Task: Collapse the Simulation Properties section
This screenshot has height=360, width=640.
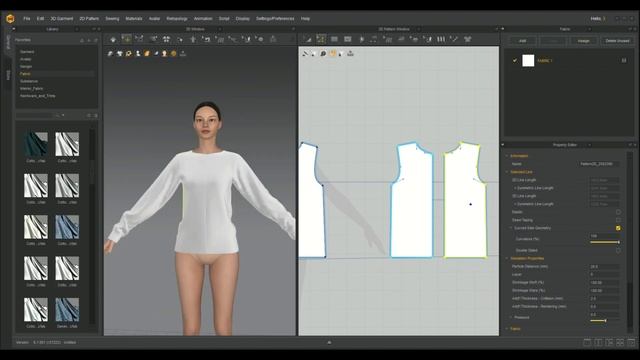Action: (x=507, y=258)
